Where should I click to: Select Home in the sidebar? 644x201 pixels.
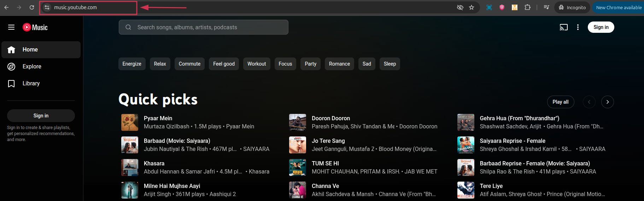point(41,50)
